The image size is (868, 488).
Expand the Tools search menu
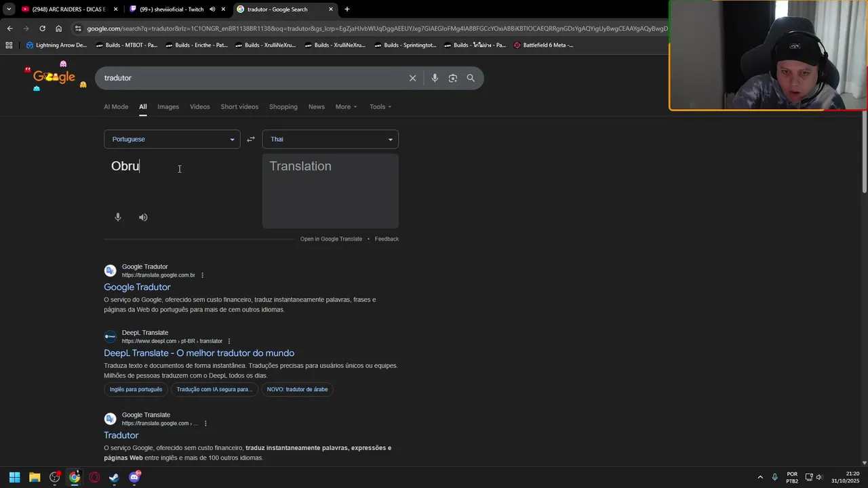[380, 106]
